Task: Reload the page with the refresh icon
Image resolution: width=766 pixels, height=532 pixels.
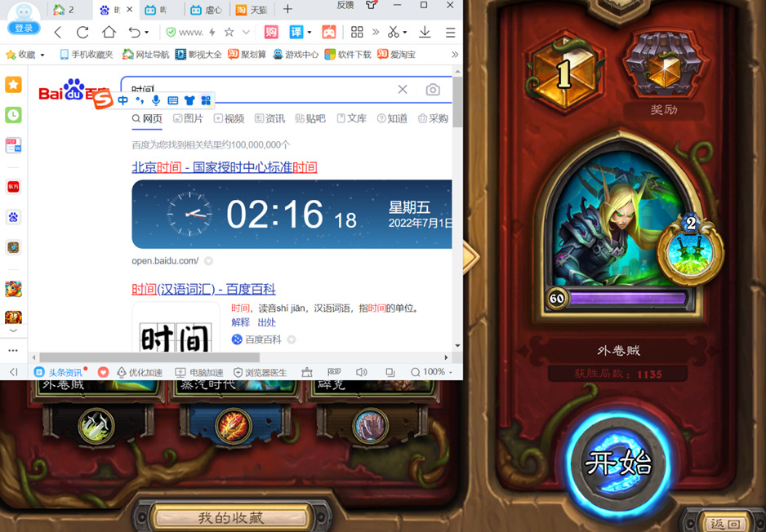Action: point(82,33)
